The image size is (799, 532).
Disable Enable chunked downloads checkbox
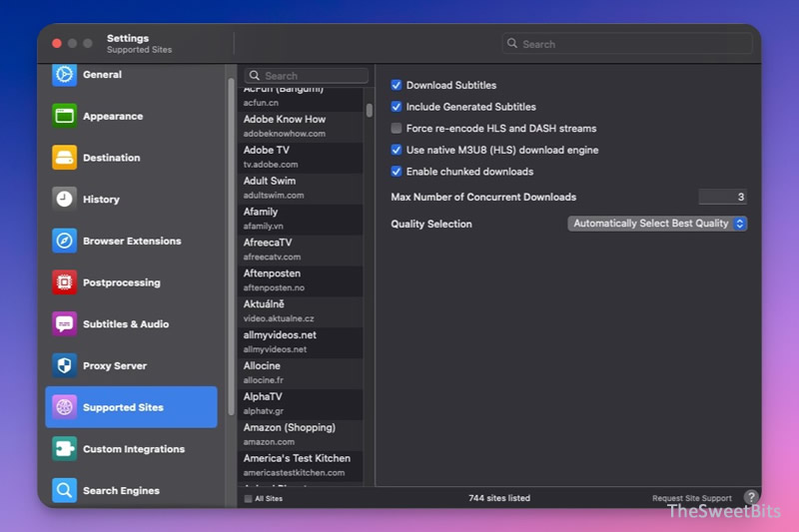coord(396,172)
